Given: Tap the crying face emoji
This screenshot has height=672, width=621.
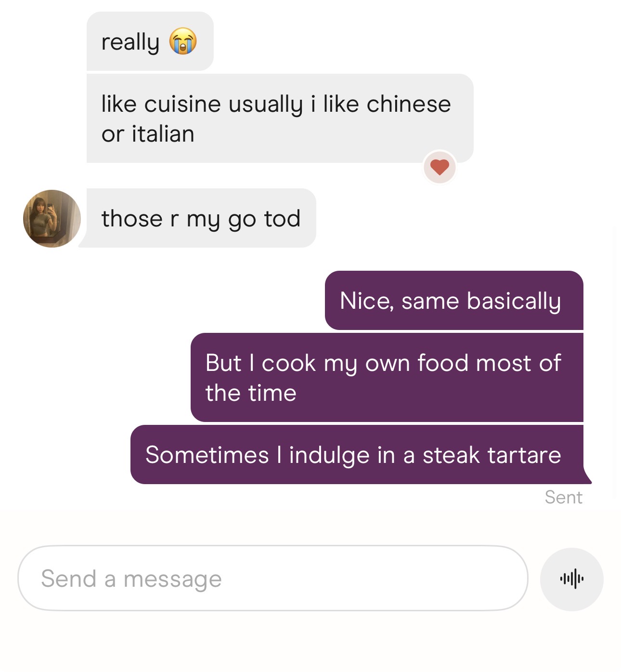Looking at the screenshot, I should pos(183,41).
